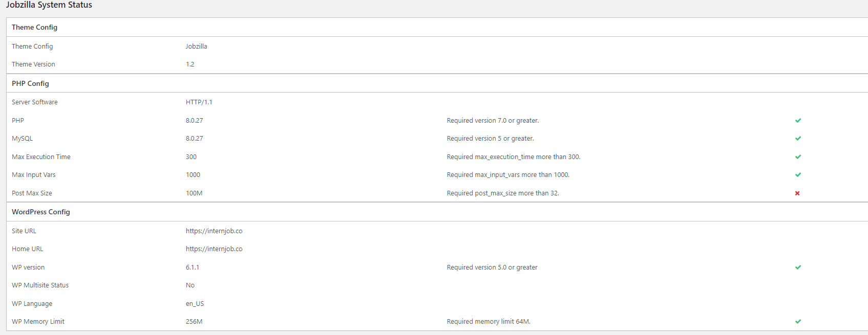The image size is (868, 335).
Task: Select the Post Max Size value 100M
Action: coord(194,193)
